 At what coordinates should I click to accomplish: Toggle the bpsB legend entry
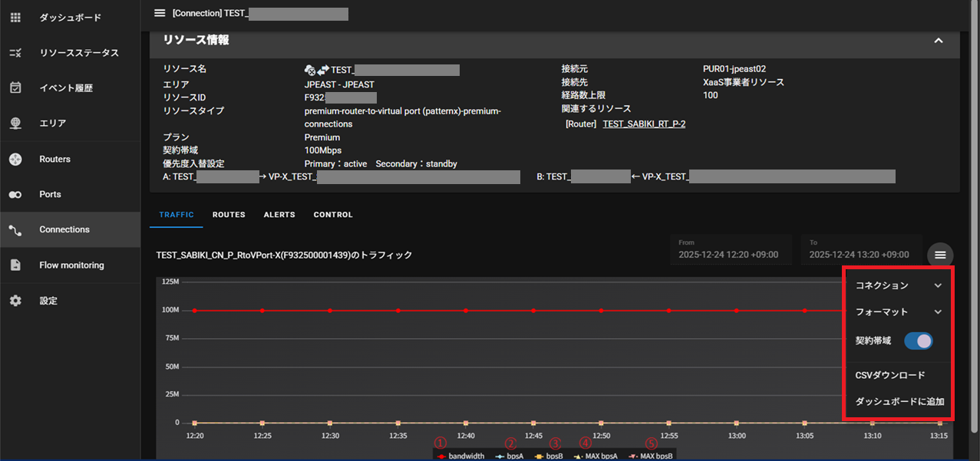tap(549, 456)
